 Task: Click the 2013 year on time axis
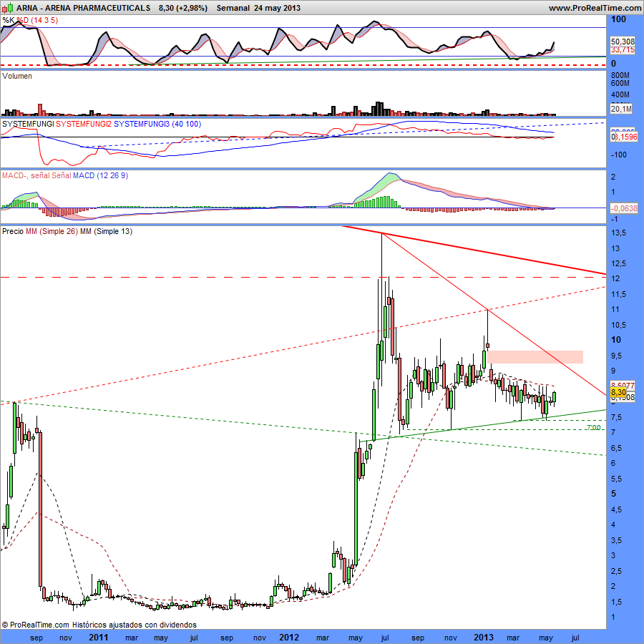(x=484, y=637)
